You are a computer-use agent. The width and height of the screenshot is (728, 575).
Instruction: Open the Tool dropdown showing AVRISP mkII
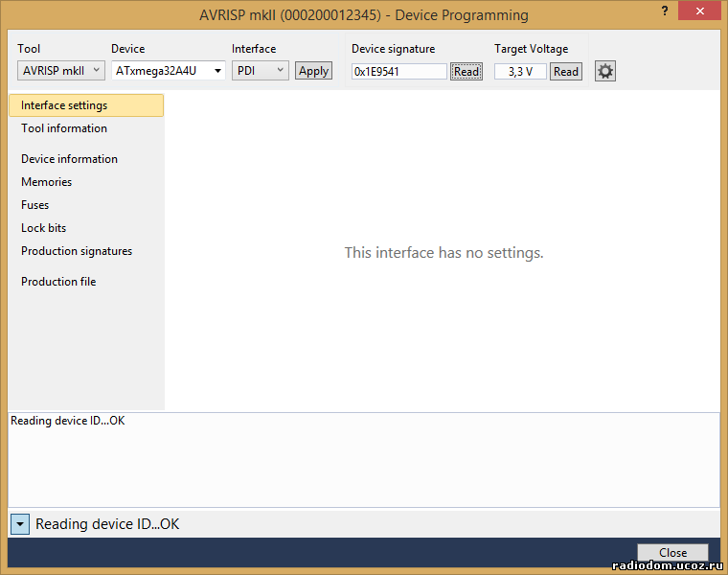click(61, 71)
